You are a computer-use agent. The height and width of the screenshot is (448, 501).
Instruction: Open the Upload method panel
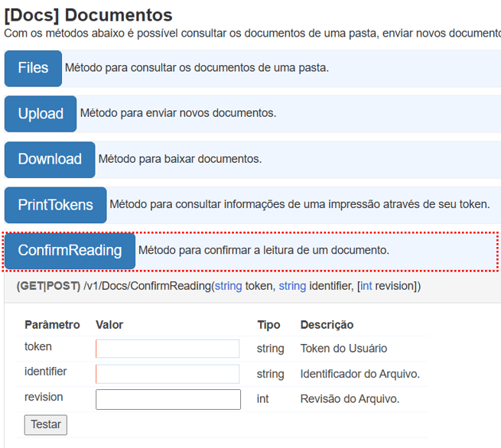[41, 114]
